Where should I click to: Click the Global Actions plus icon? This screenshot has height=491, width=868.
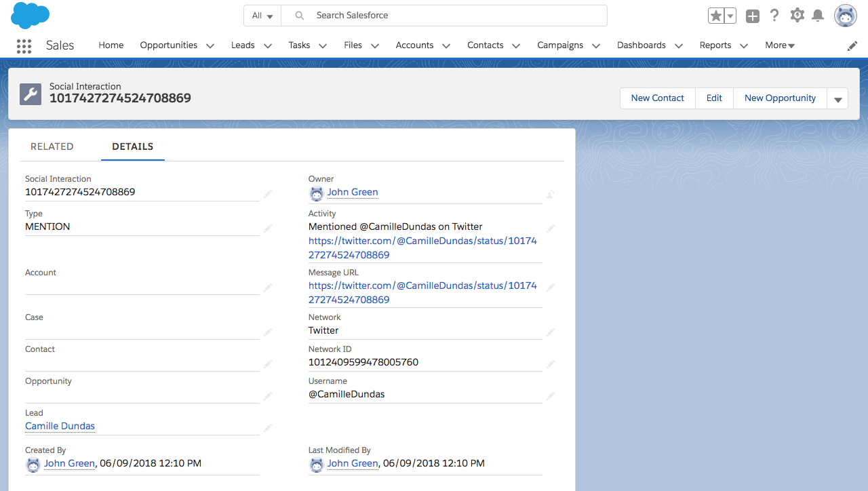pyautogui.click(x=753, y=16)
